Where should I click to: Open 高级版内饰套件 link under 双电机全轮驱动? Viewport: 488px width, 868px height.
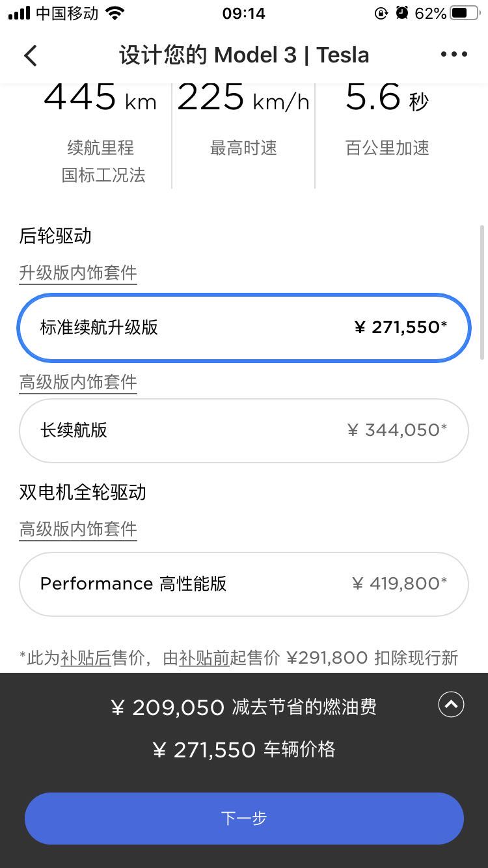(78, 529)
